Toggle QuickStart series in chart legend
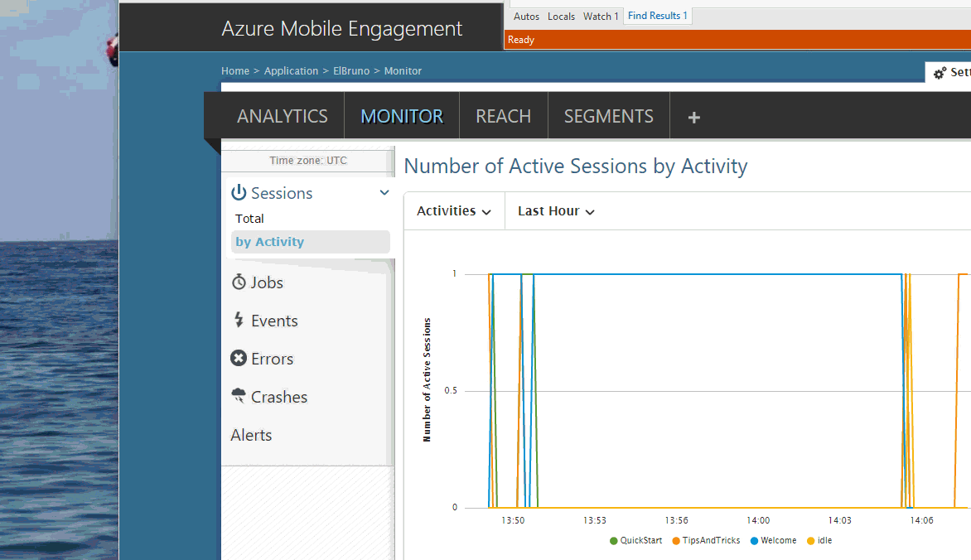Screen dimensions: 971x560 [x=635, y=541]
